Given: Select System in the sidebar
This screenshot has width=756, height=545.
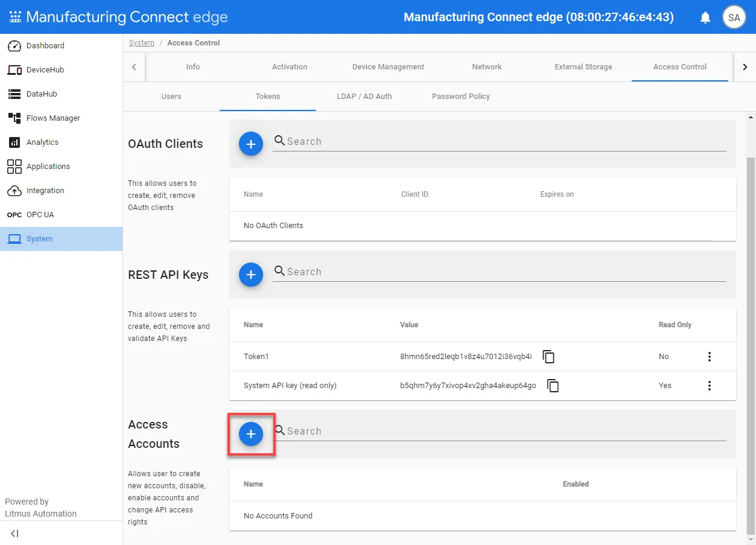Looking at the screenshot, I should 61,239.
